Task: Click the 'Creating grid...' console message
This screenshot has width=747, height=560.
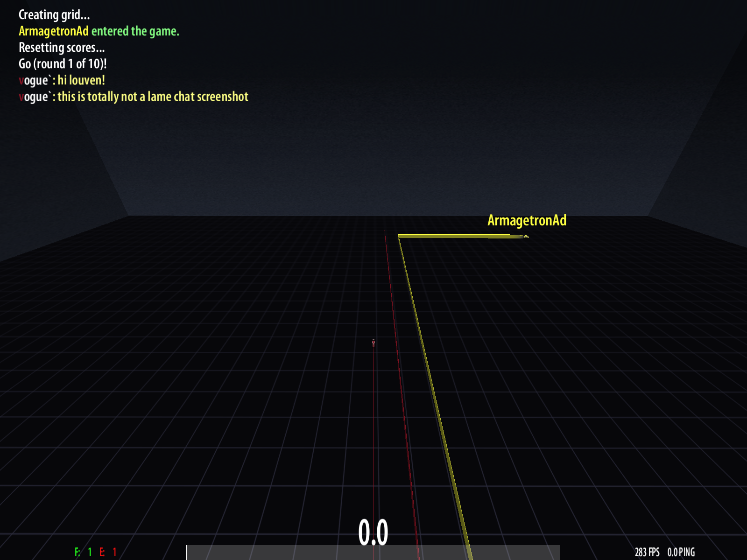Action: point(54,15)
